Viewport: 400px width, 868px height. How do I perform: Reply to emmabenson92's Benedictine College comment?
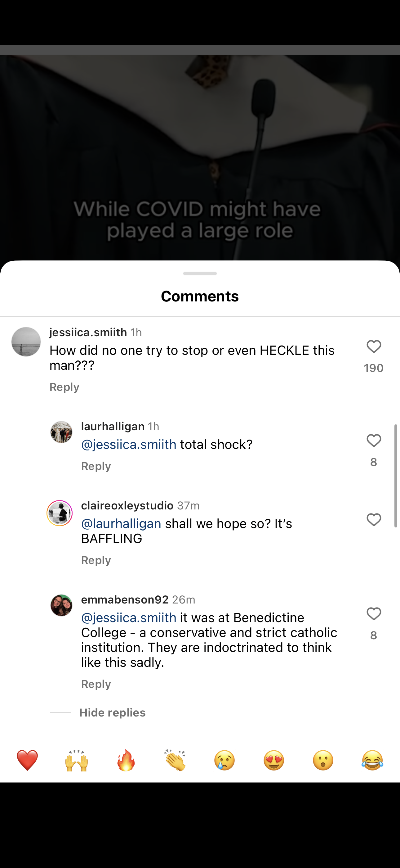(x=96, y=684)
